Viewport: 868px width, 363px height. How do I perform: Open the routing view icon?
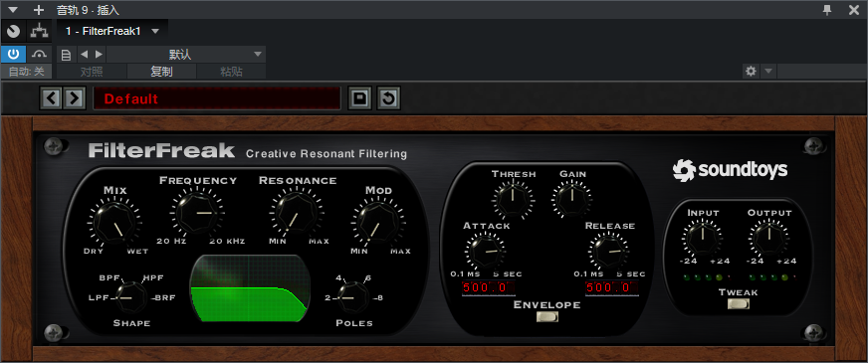[39, 32]
